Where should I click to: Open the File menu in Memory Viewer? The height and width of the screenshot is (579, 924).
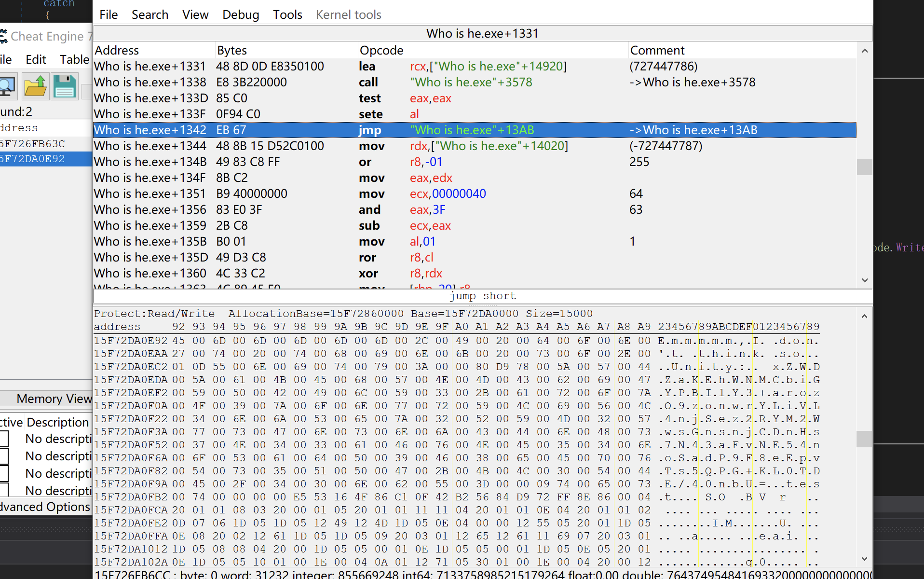point(109,14)
